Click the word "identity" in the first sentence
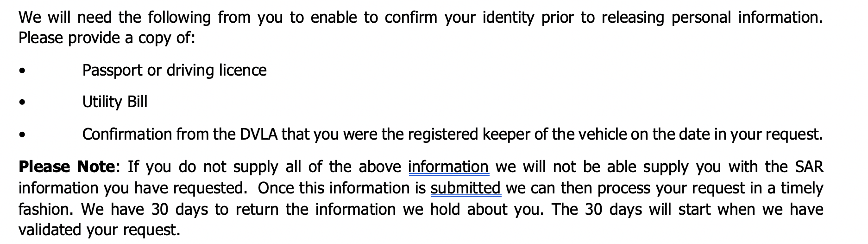Image resolution: width=868 pixels, height=244 pixels. coord(508,17)
